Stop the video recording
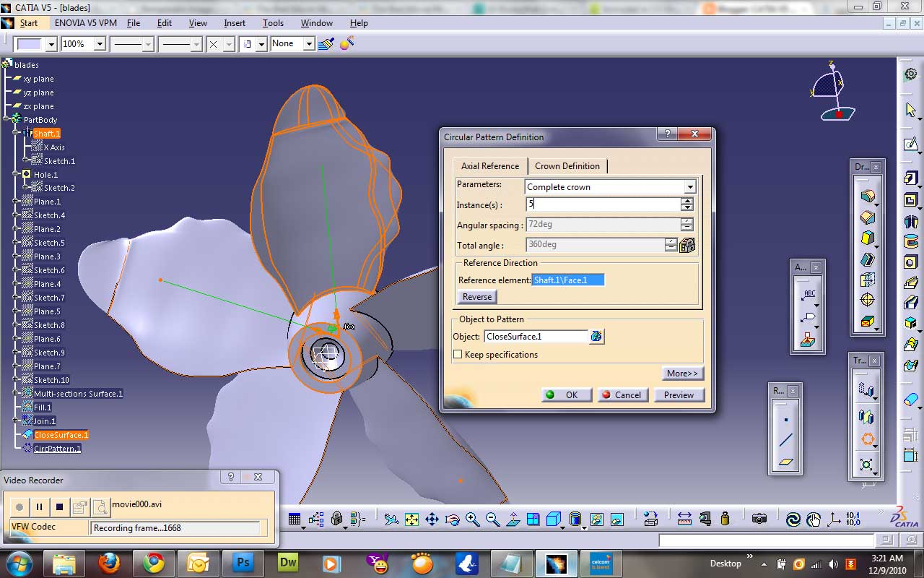The image size is (924, 578). pos(60,507)
